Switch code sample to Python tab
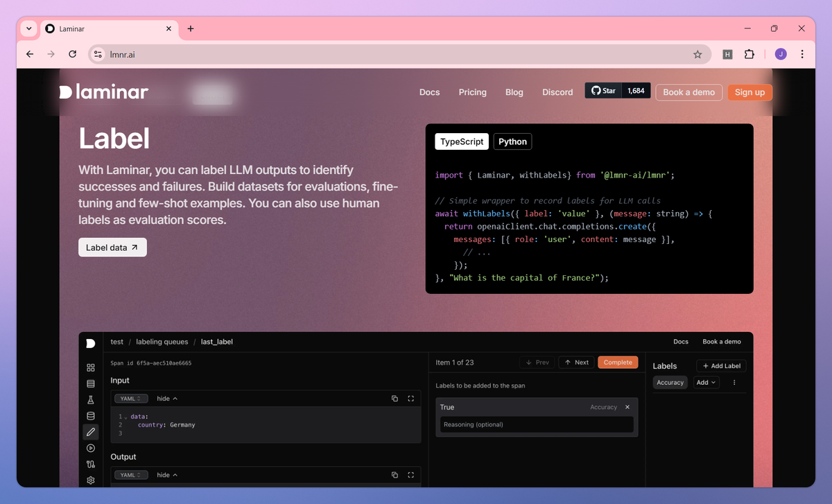 pos(512,141)
